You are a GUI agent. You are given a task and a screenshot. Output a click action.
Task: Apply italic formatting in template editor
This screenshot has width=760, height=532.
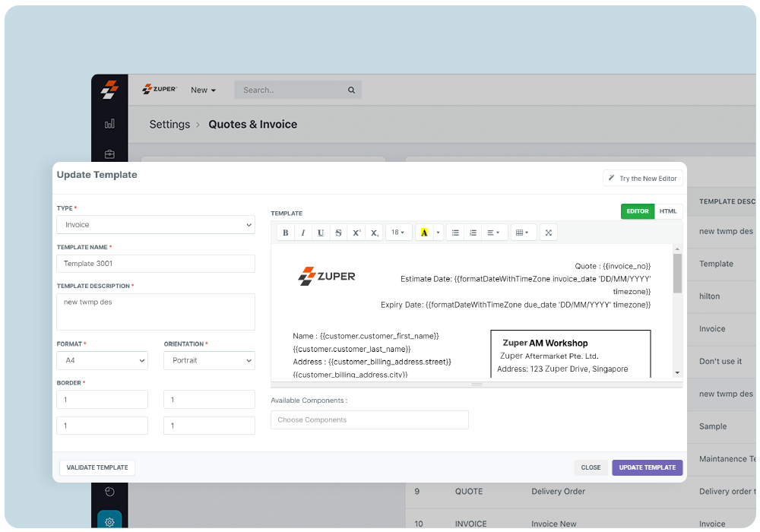[x=303, y=233]
